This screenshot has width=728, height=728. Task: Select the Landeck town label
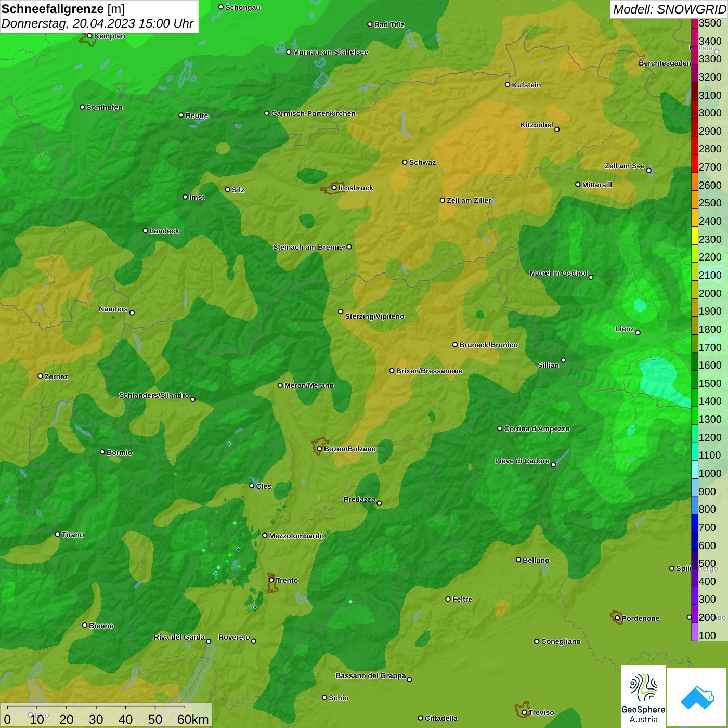[164, 231]
